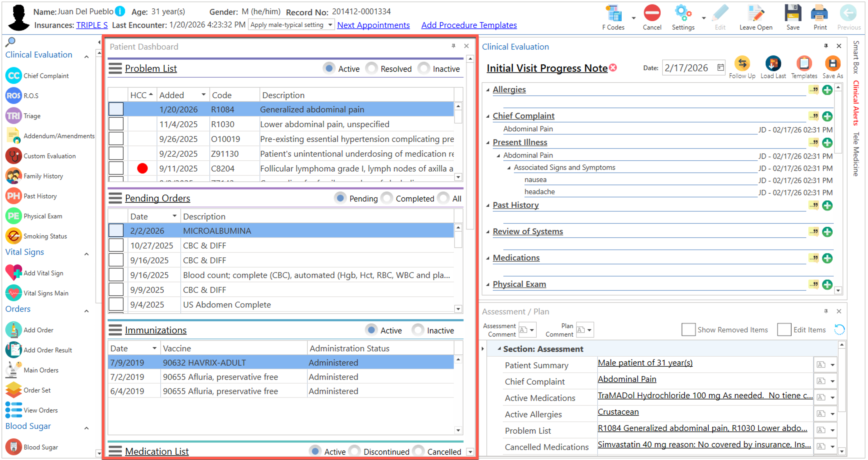Click the Add Vital Sign icon

(x=14, y=273)
